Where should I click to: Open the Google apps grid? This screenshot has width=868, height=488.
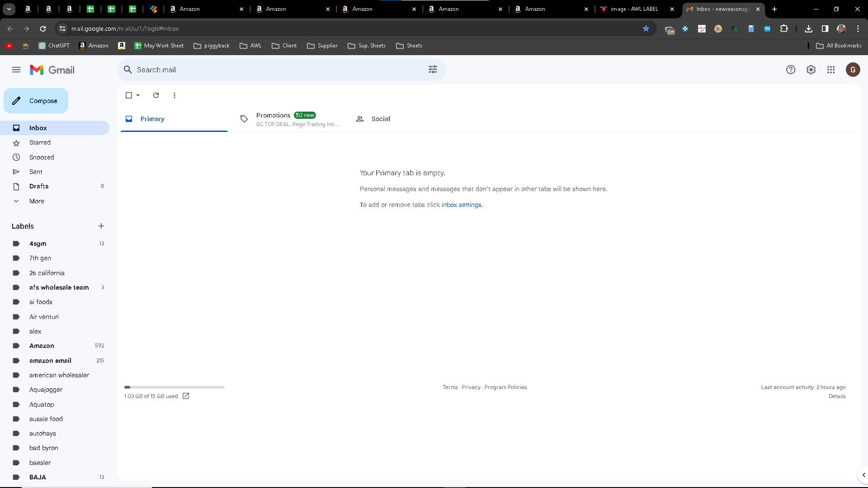pyautogui.click(x=831, y=70)
